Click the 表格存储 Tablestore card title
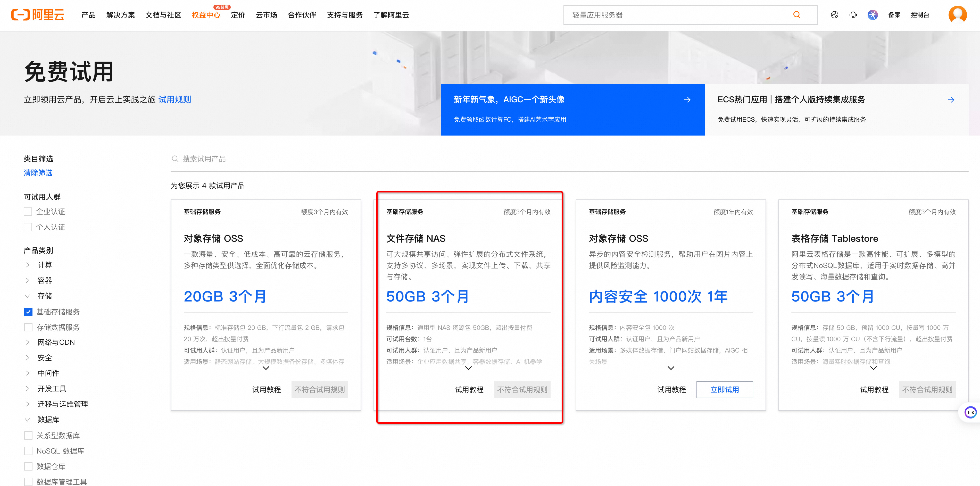 pyautogui.click(x=835, y=238)
